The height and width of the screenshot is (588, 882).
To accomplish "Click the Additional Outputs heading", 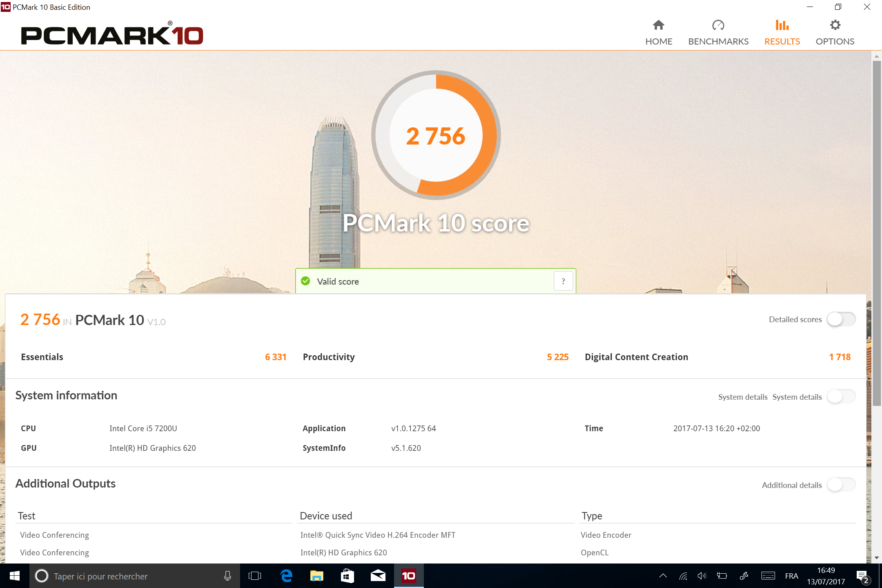I will pos(65,483).
